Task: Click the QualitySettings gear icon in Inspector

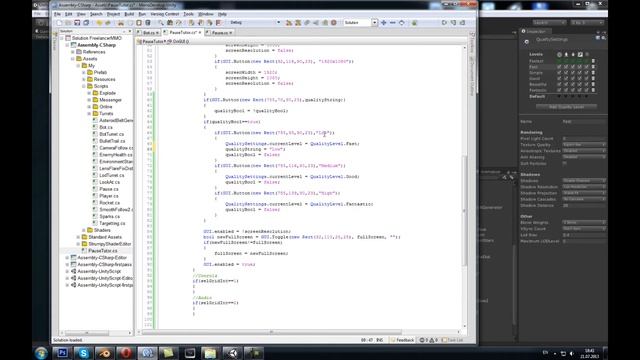Action: pos(527,42)
